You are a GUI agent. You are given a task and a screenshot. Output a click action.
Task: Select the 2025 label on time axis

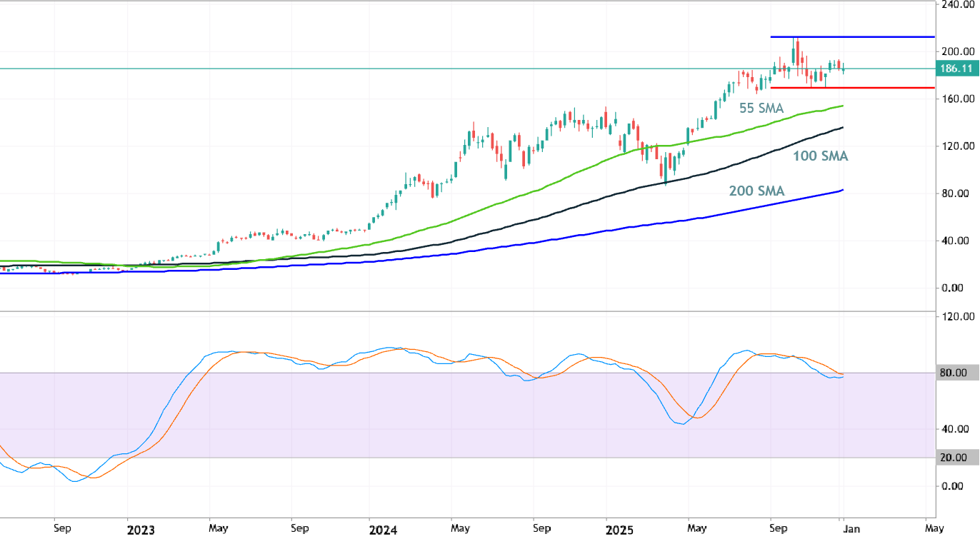(x=621, y=528)
